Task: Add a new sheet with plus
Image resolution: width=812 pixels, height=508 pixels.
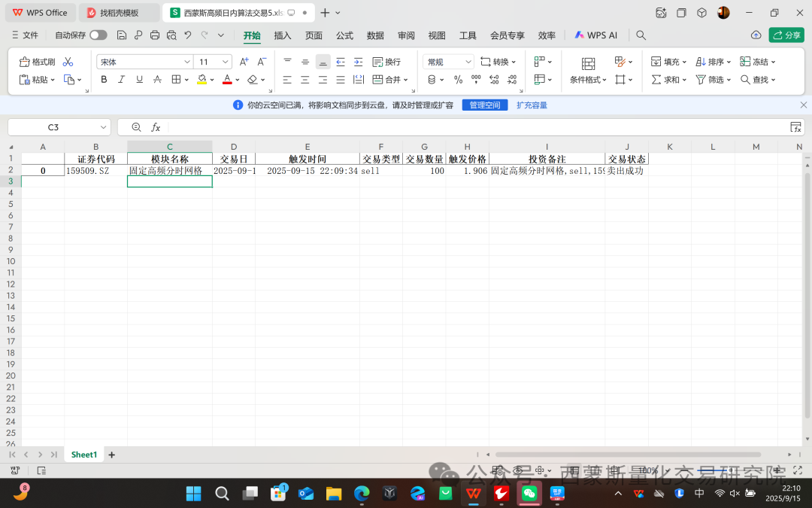Action: click(111, 455)
